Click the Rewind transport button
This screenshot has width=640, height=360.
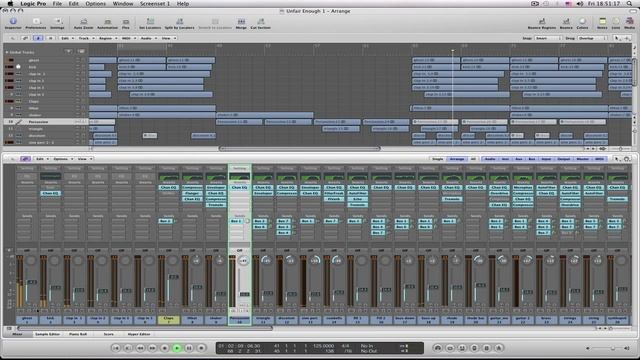tap(140, 348)
